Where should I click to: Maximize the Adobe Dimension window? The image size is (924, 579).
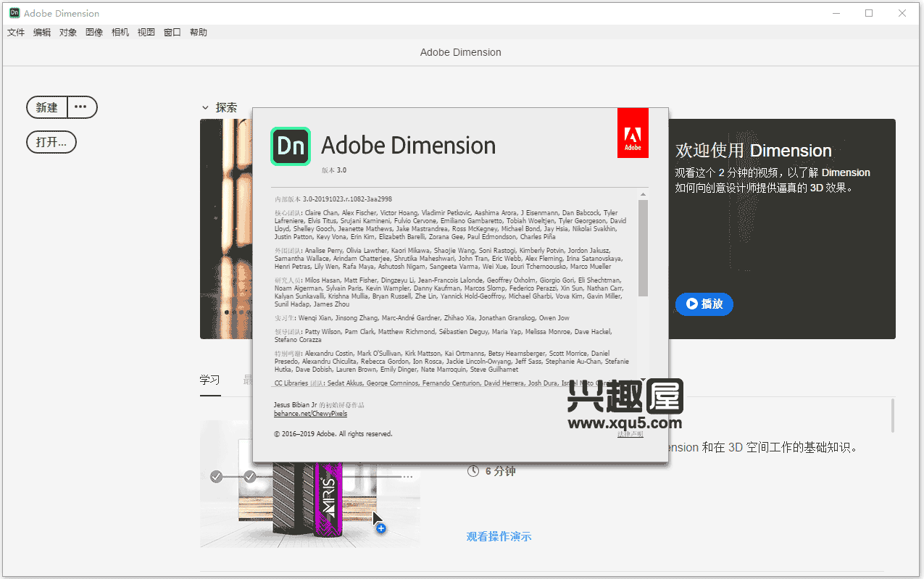(869, 13)
